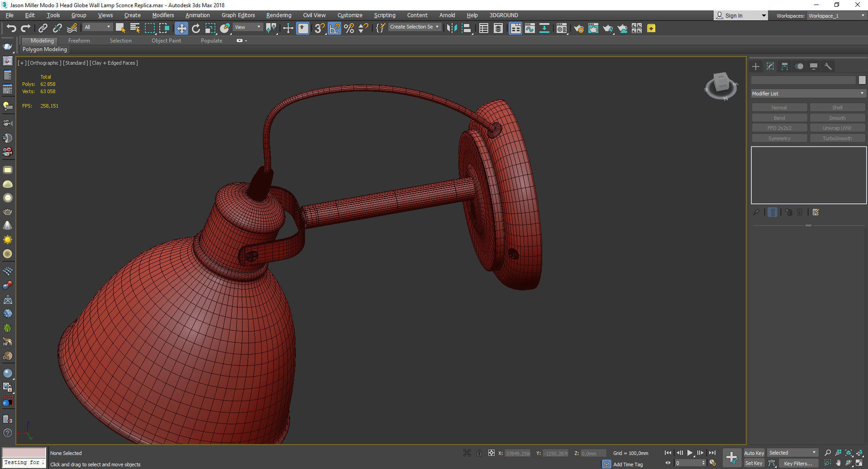Screen dimensions: 868x469
Task: Click the Render Production teapot icon
Action: coord(608,28)
